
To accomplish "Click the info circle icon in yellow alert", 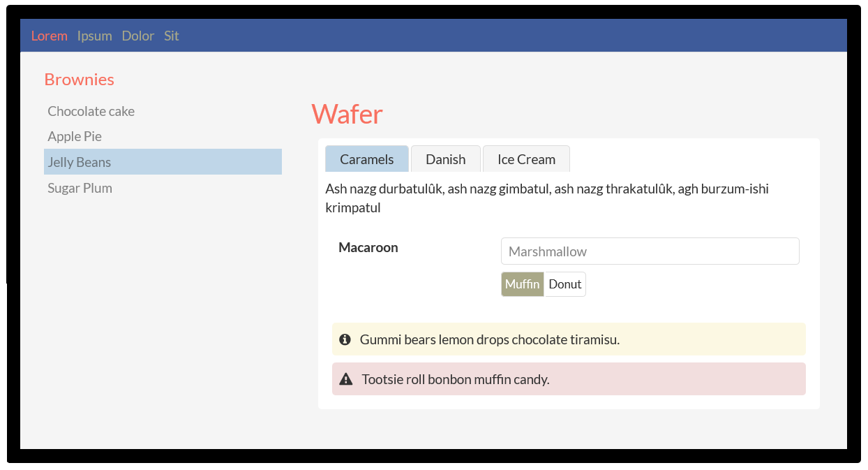I will pos(345,339).
